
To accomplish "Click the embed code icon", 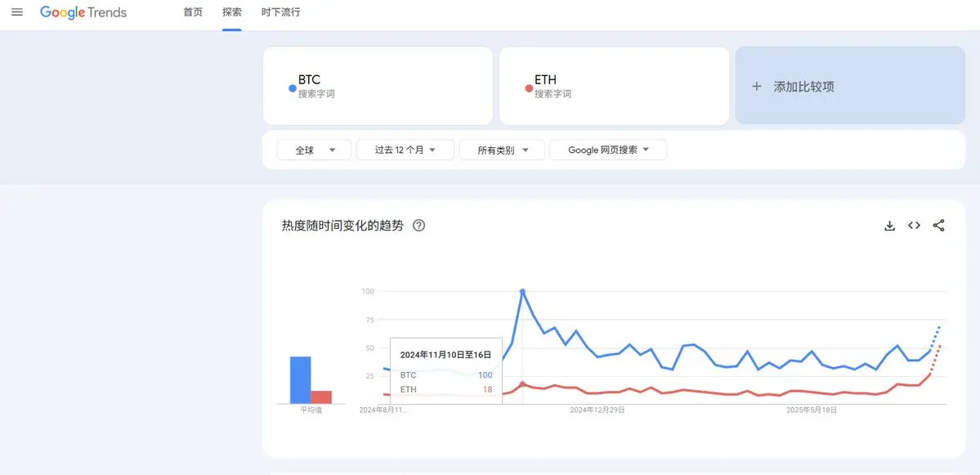I will 915,226.
